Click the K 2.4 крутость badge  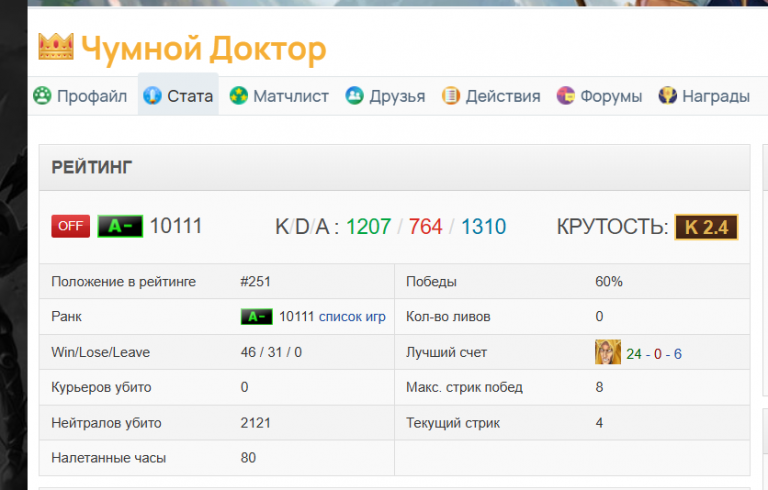[x=706, y=227]
